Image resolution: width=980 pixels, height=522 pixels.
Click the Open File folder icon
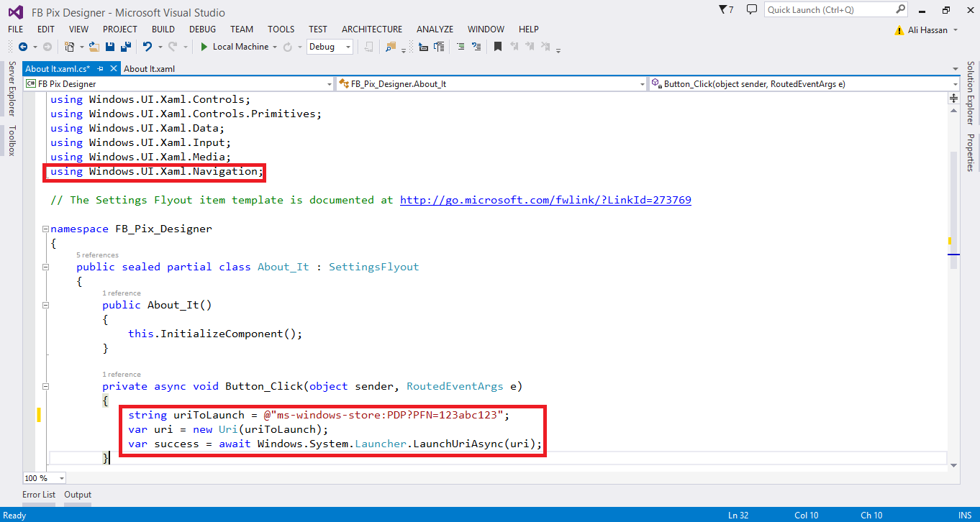94,47
